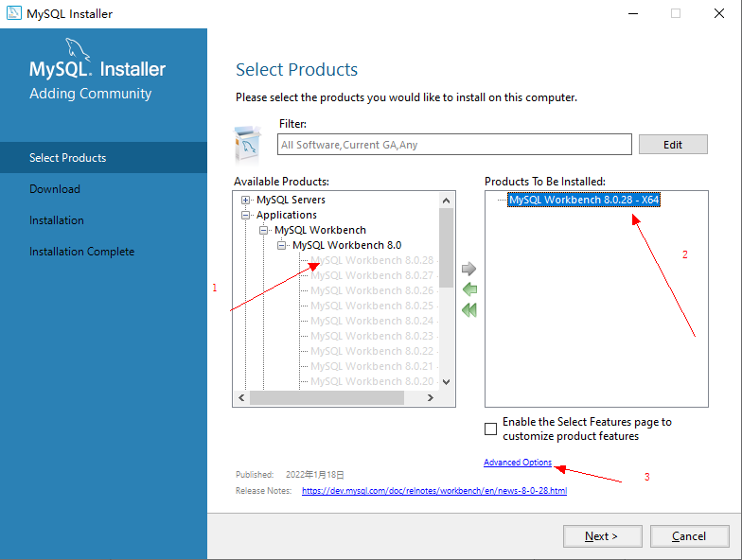Click the MySQL Workbench 8.0 tree label
The width and height of the screenshot is (742, 560).
pos(346,245)
